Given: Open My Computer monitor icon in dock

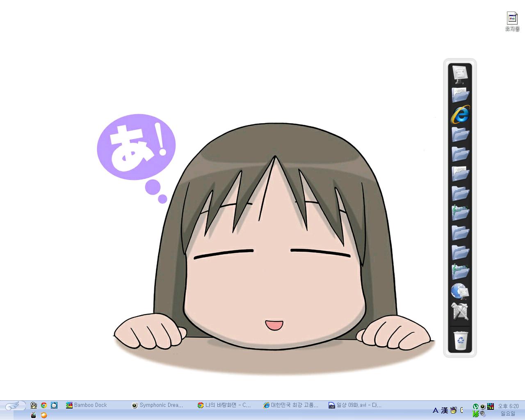Looking at the screenshot, I should [460, 74].
